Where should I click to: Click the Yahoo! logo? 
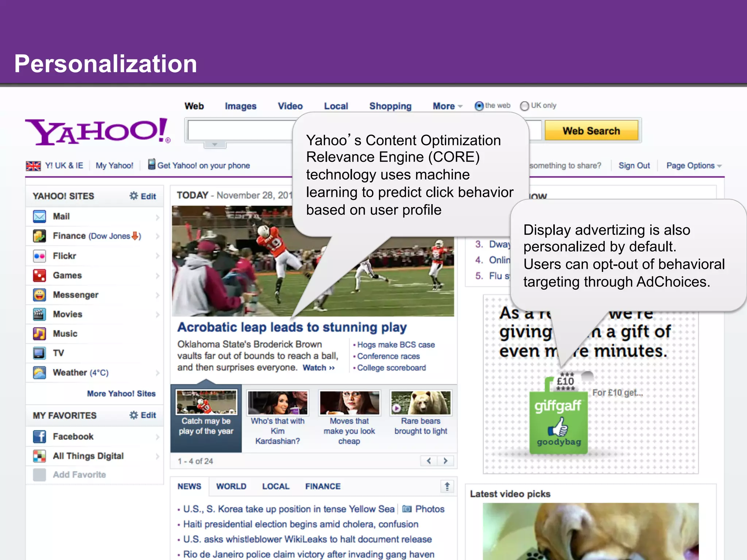(98, 131)
